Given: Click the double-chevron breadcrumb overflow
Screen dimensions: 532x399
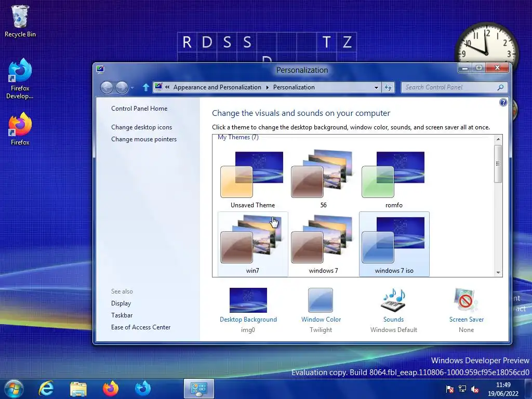Looking at the screenshot, I should (x=167, y=87).
